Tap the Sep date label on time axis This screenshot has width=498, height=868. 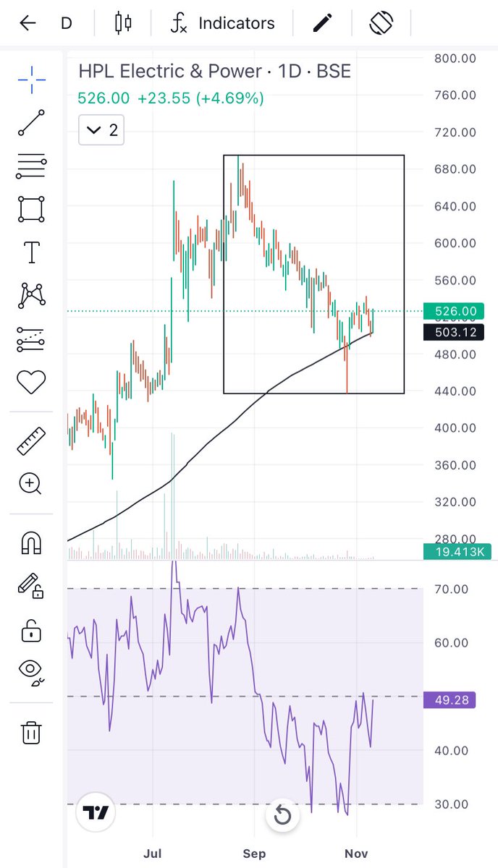(x=255, y=854)
